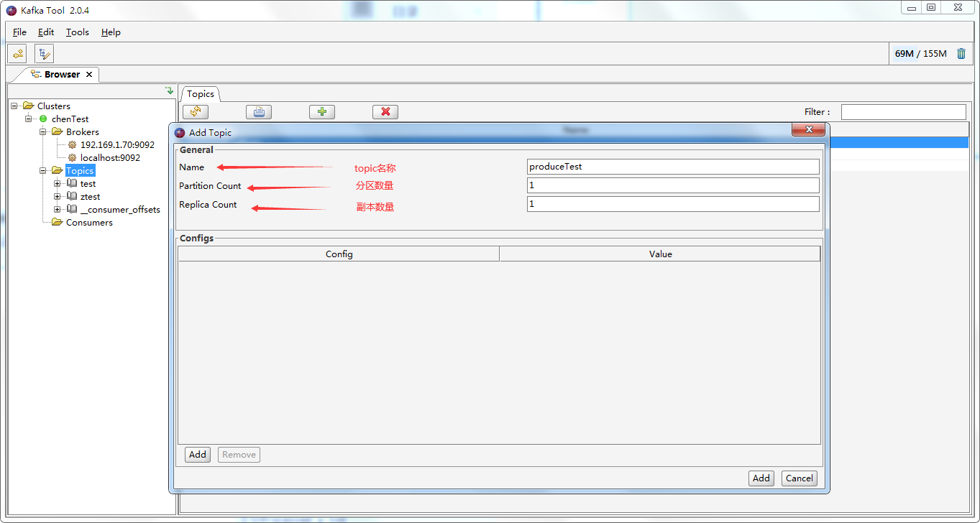Open the Edit menu
This screenshot has height=523, width=980.
[x=46, y=32]
